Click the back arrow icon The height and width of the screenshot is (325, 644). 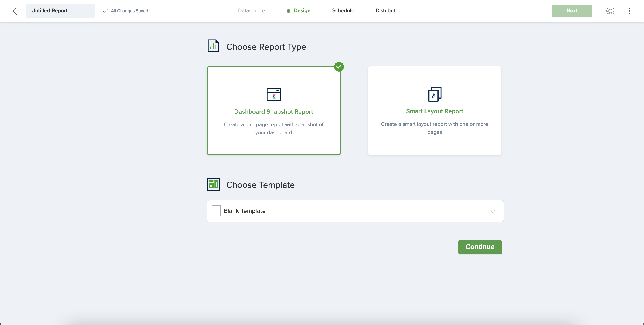tap(15, 11)
